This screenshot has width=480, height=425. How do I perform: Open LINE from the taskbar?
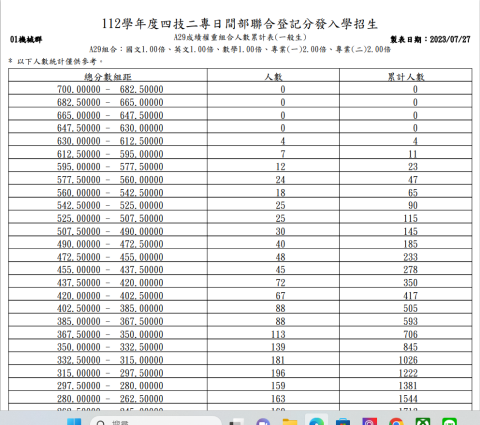point(449,421)
